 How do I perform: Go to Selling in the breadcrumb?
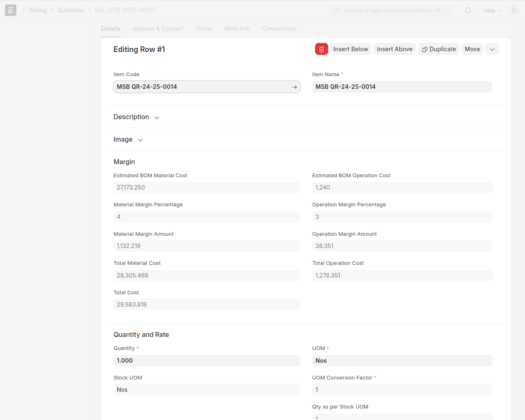38,10
